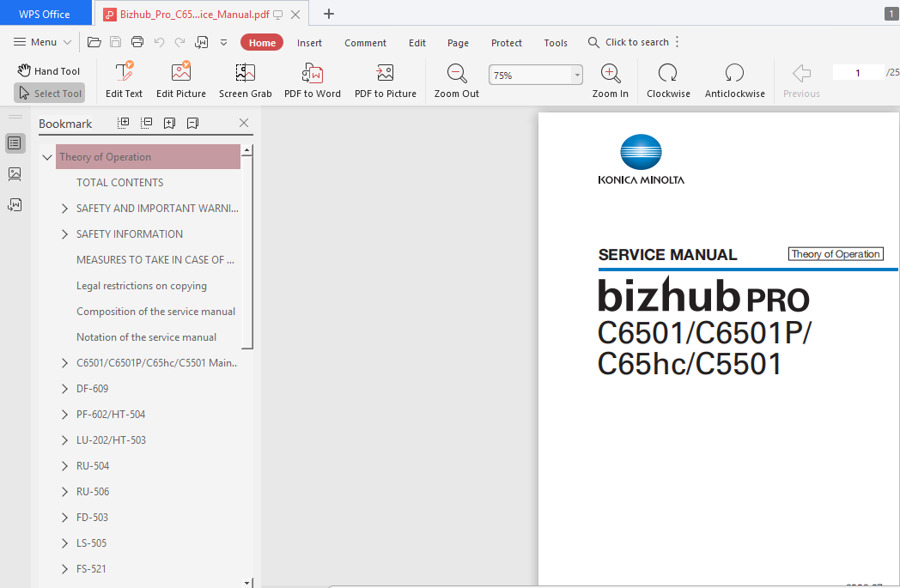The width and height of the screenshot is (900, 588).
Task: Zoom Out the page
Action: pos(456,81)
